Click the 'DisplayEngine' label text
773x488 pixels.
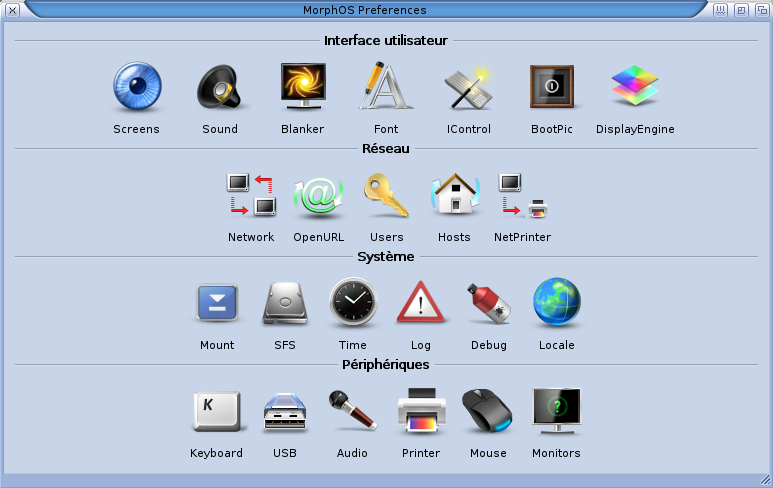pyautogui.click(x=635, y=129)
